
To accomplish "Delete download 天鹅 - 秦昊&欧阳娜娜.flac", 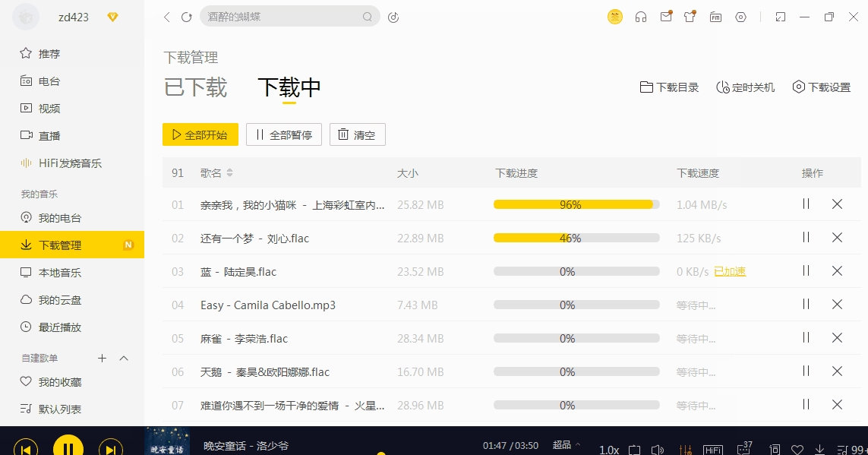I will [x=837, y=371].
